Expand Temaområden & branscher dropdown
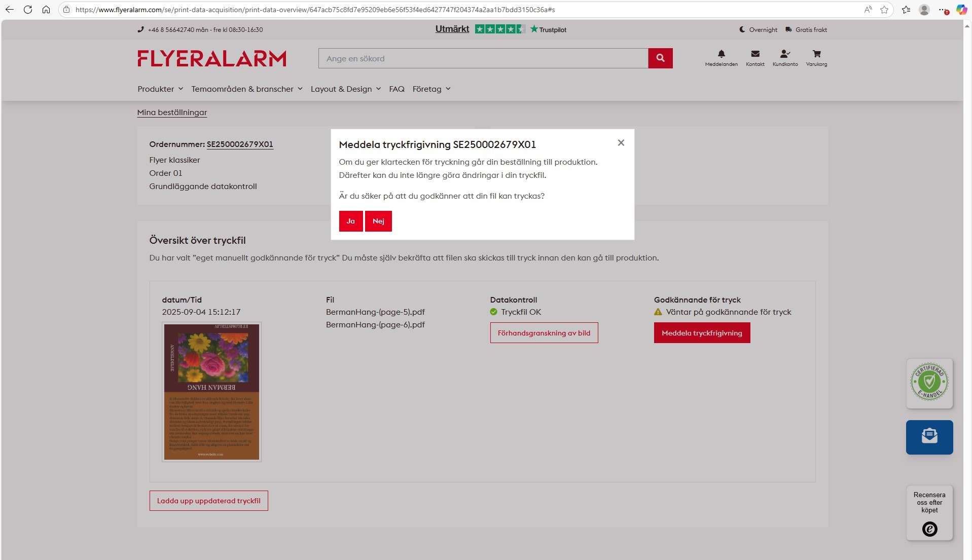The height and width of the screenshot is (560, 972). point(247,89)
